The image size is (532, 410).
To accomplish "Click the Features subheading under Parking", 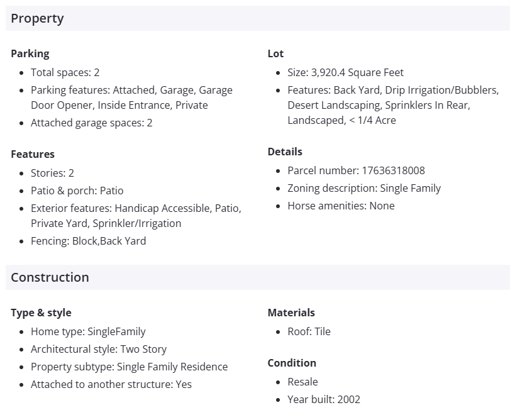I will [33, 154].
